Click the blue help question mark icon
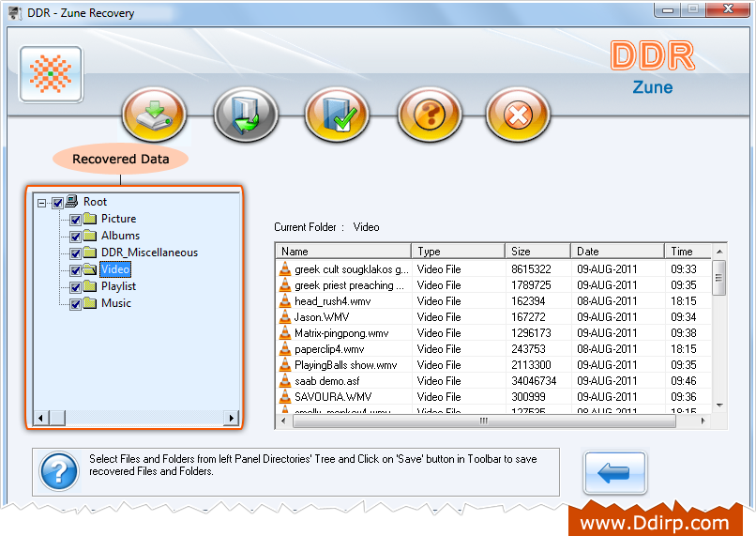The width and height of the screenshot is (756, 536). 59,471
